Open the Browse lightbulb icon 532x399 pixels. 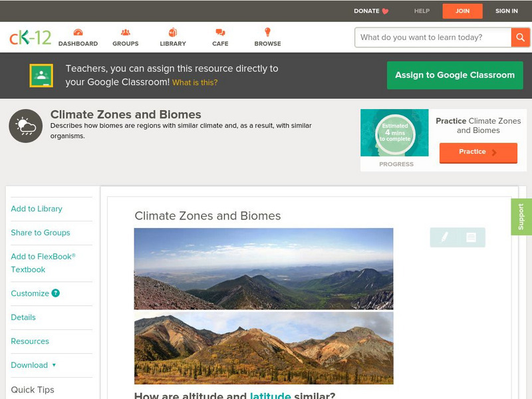tap(268, 32)
